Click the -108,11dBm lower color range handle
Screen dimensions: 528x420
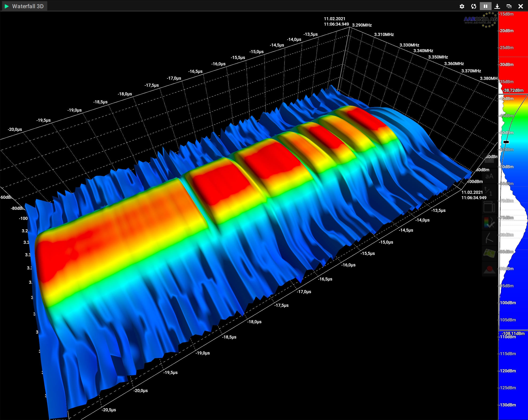click(513, 333)
